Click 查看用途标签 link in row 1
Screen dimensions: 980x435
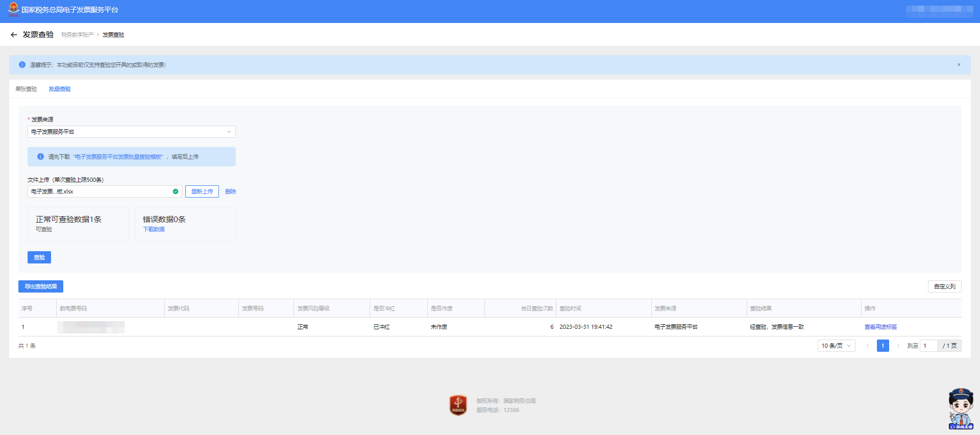click(x=881, y=327)
